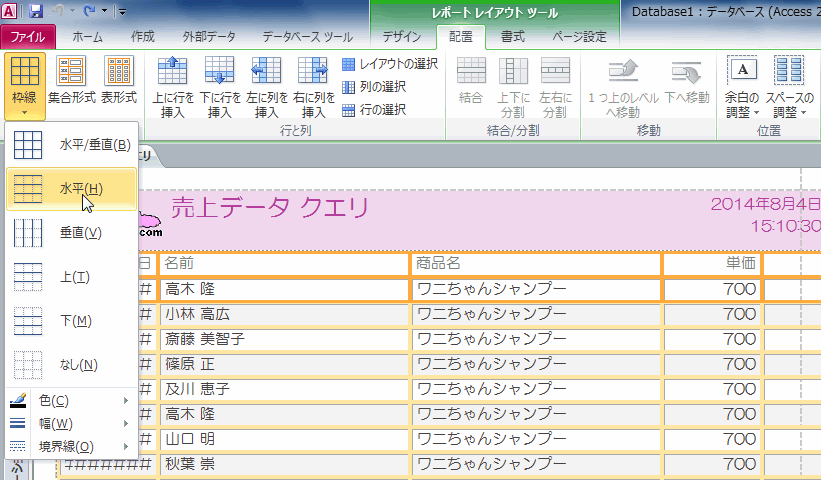Click the report title 売上データ クエリ
Image resolution: width=821 pixels, height=480 pixels.
tap(270, 208)
